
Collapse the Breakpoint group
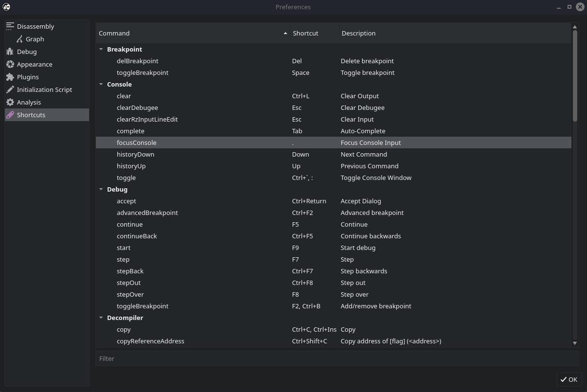[101, 49]
